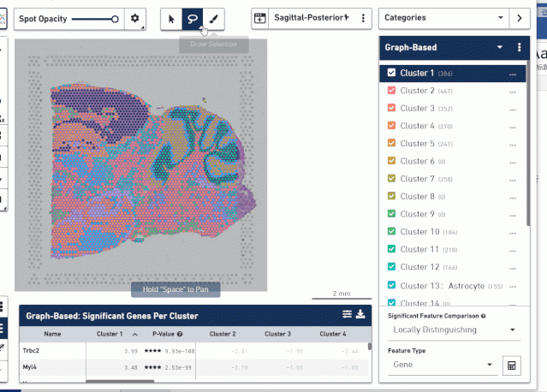Download the significant genes table
Image resolution: width=547 pixels, height=392 pixels.
click(360, 314)
